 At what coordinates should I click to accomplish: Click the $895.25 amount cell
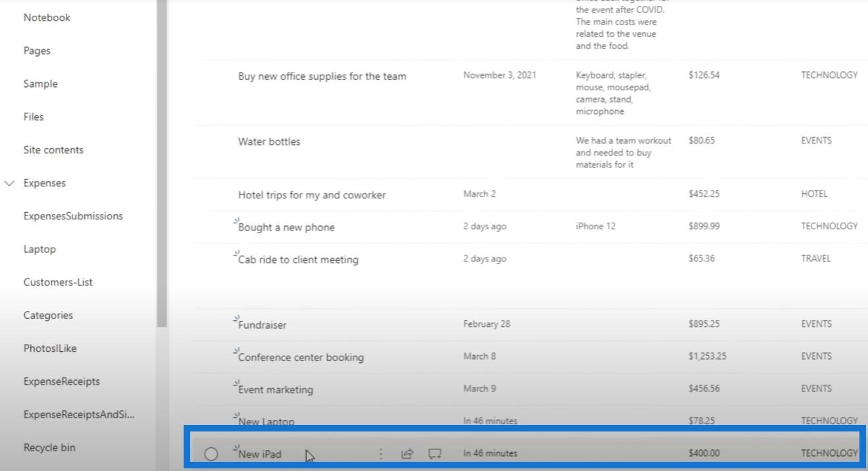click(x=704, y=323)
